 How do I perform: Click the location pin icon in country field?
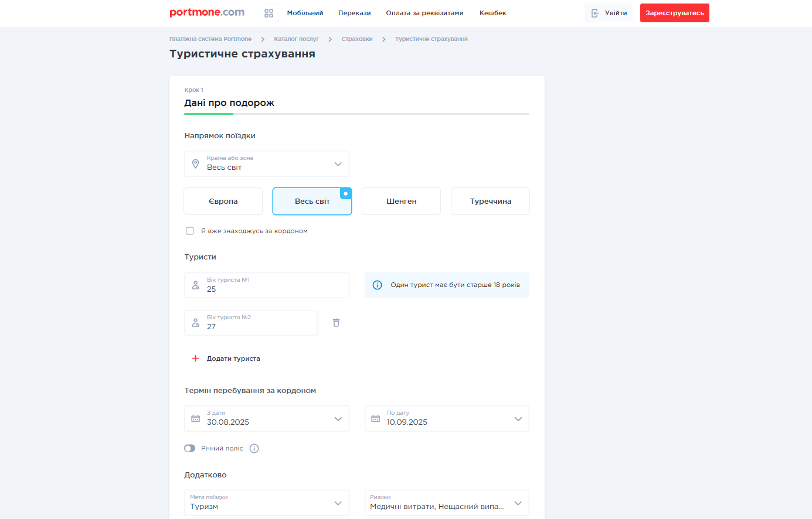pyautogui.click(x=196, y=164)
